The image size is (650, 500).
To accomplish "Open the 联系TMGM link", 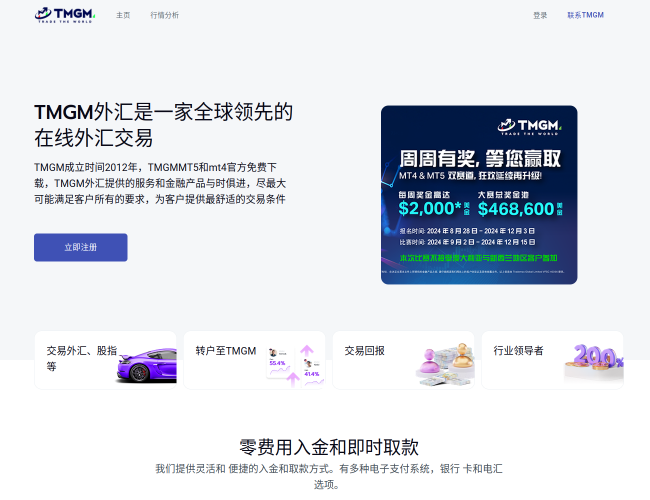I will click(585, 15).
